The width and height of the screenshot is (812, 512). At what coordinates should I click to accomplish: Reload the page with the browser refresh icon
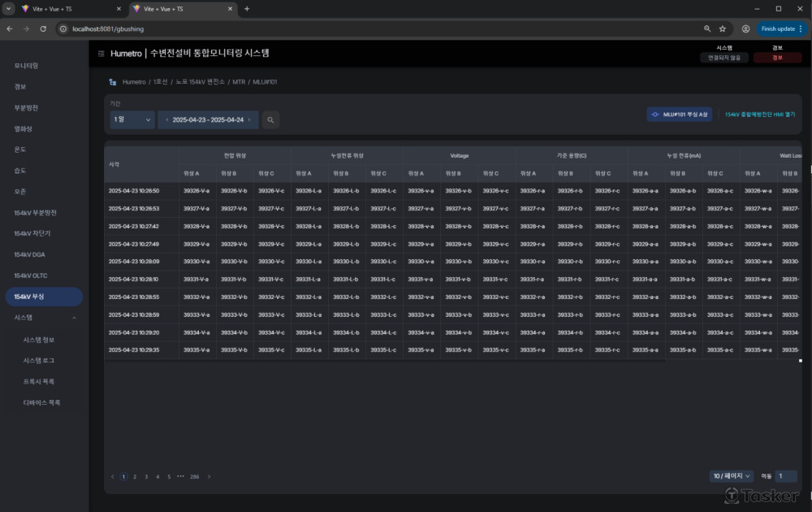(43, 29)
